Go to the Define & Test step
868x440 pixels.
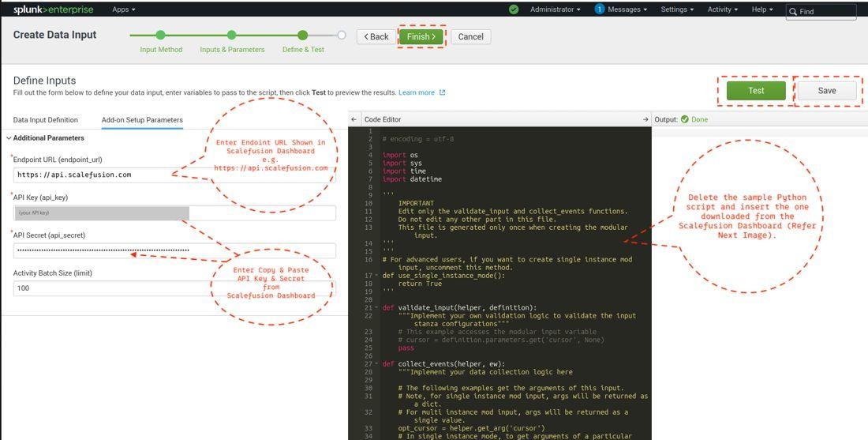303,49
